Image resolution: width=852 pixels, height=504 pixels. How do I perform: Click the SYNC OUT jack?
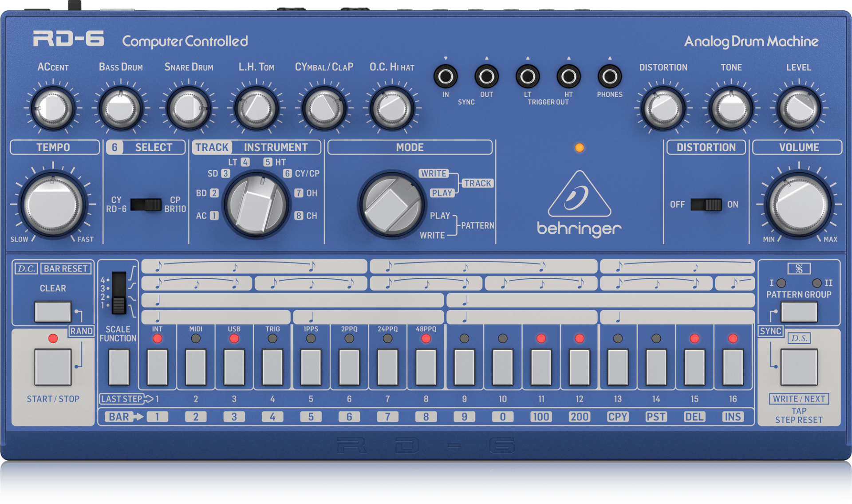486,76
